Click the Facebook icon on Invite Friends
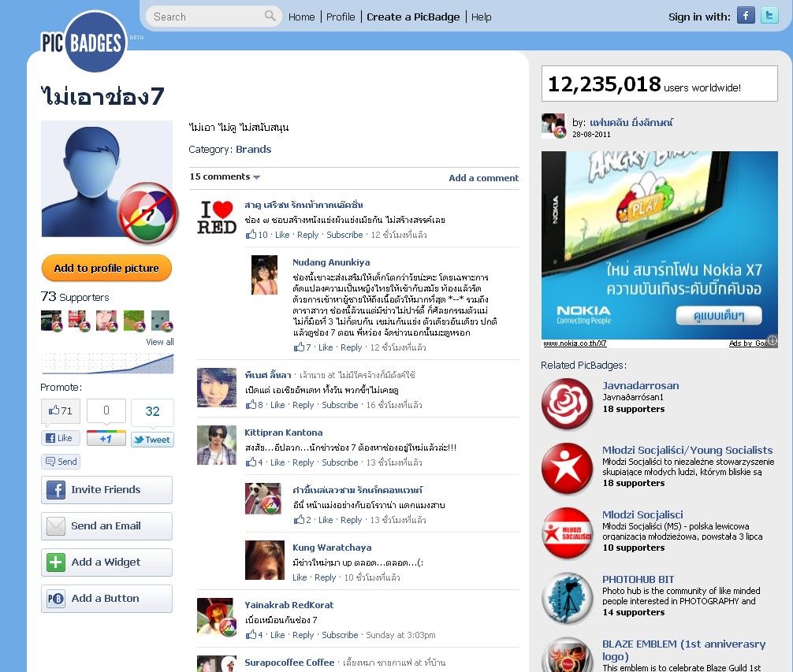793x672 pixels. 56,489
